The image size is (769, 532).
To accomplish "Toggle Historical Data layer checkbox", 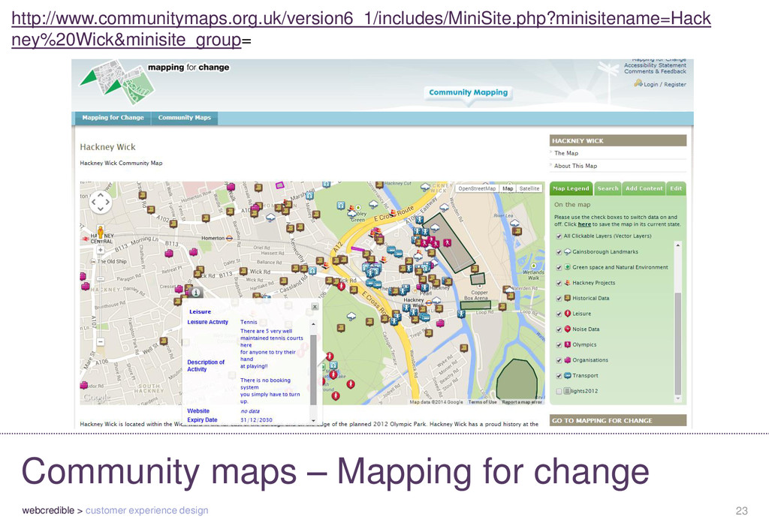I will click(x=559, y=299).
